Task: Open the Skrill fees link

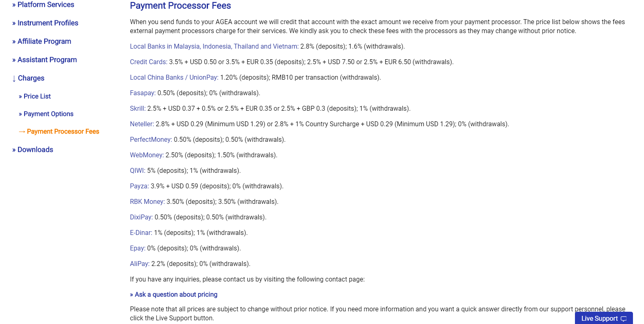Action: click(137, 108)
